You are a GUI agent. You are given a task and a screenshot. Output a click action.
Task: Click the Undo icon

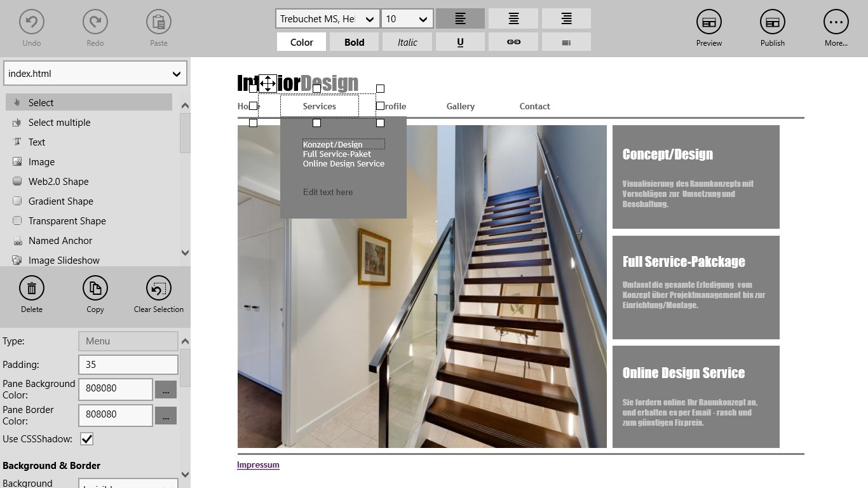pyautogui.click(x=32, y=22)
